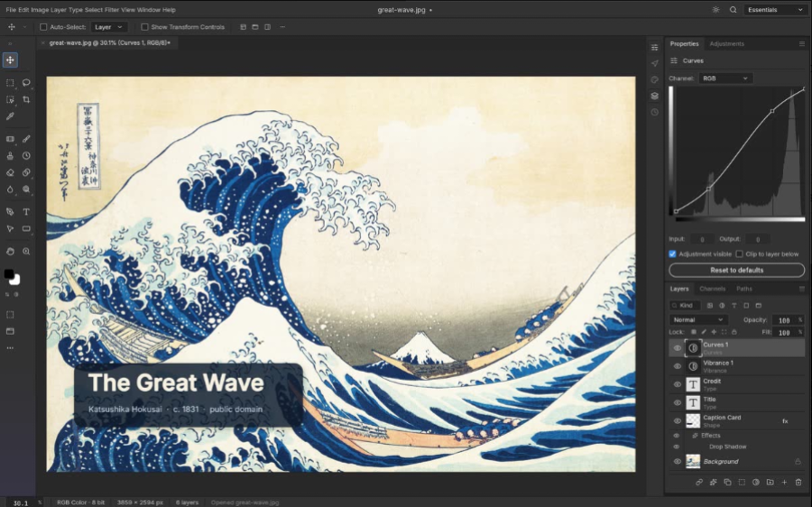The height and width of the screenshot is (507, 812).
Task: Hide the Credit text layer
Action: (677, 384)
